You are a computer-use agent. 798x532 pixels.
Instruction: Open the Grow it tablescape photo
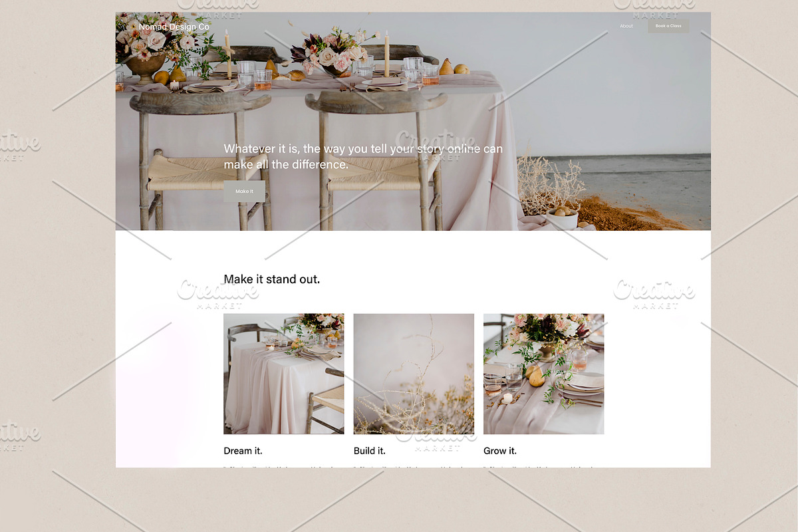pyautogui.click(x=544, y=374)
